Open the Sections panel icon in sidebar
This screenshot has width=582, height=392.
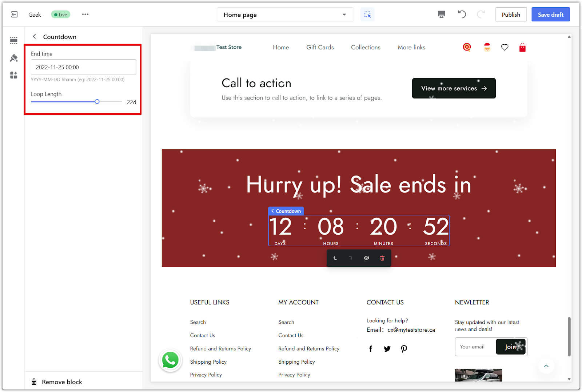14,40
